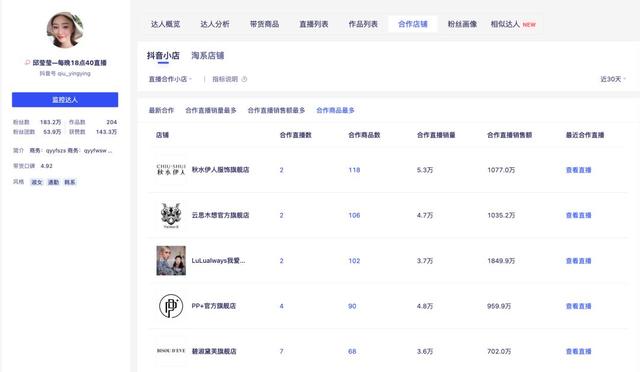
Task: Open the LuLualways store thumbnail
Action: (x=171, y=261)
